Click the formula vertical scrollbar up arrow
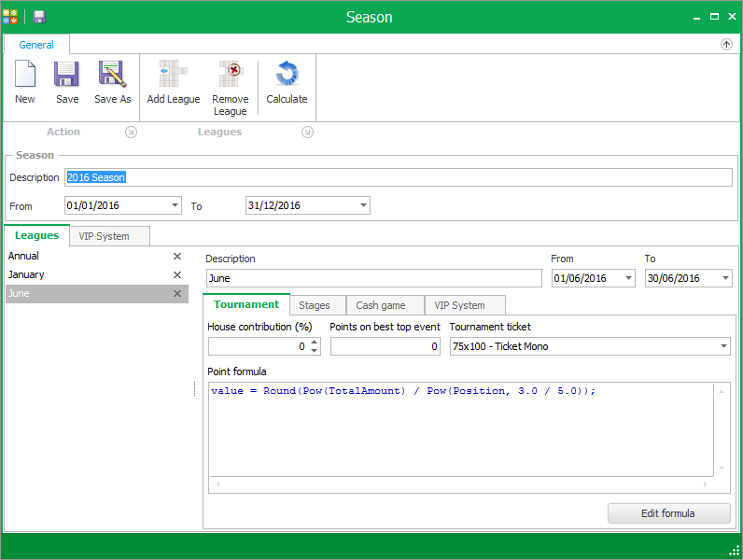 (722, 392)
